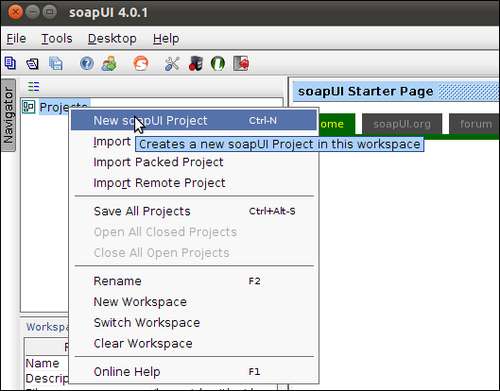Click the Import Project toolbar icon
Viewport: 500px width, 391px height.
pyautogui.click(x=32, y=63)
